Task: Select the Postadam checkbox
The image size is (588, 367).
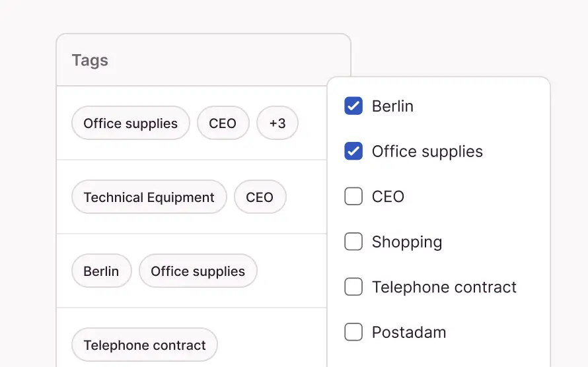Action: 353,332
